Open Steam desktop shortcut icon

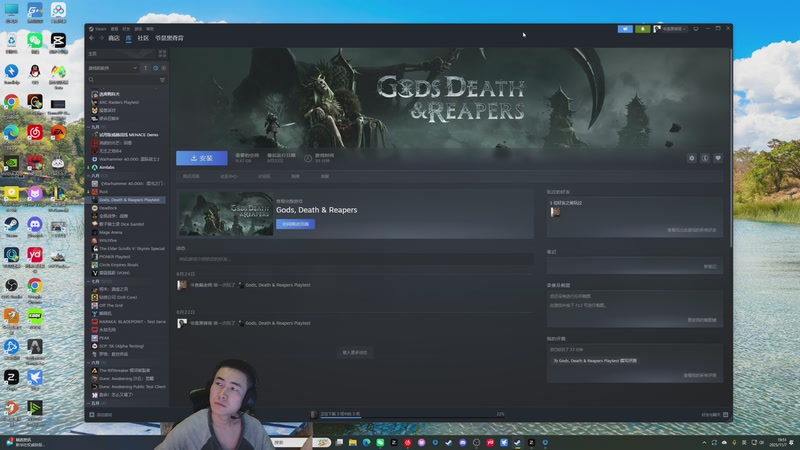pos(11,226)
